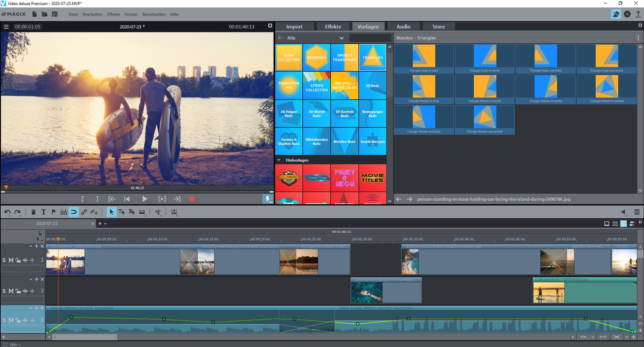Click the split/scene markers icon next to the flag
The width and height of the screenshot is (644, 347).
tap(64, 212)
